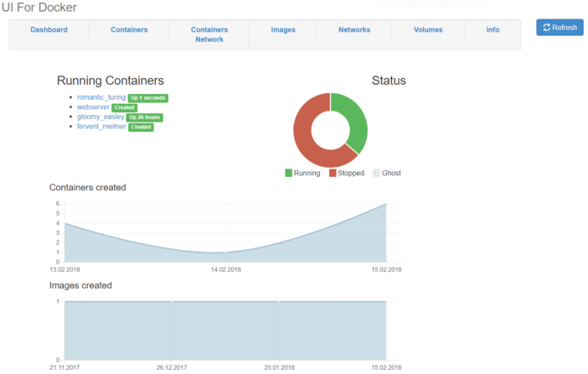Click the 'Up 26 hours' status badge
The image size is (588, 374).
click(145, 117)
